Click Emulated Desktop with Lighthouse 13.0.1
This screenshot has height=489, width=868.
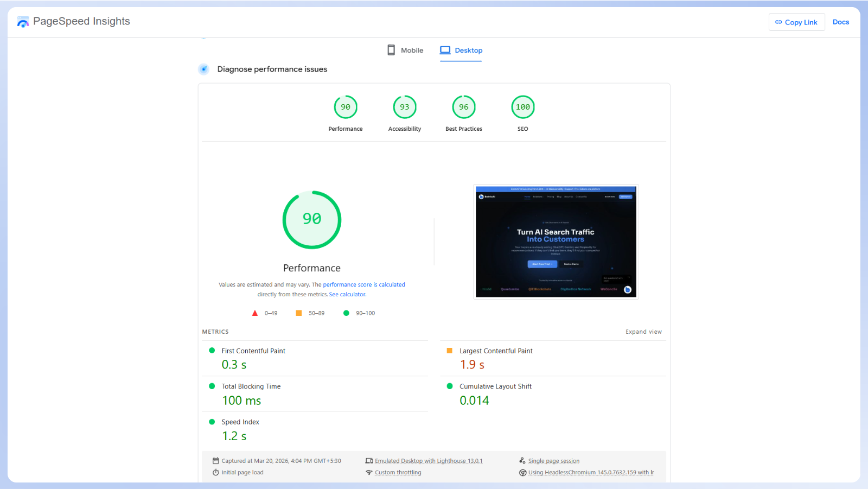coord(429,461)
